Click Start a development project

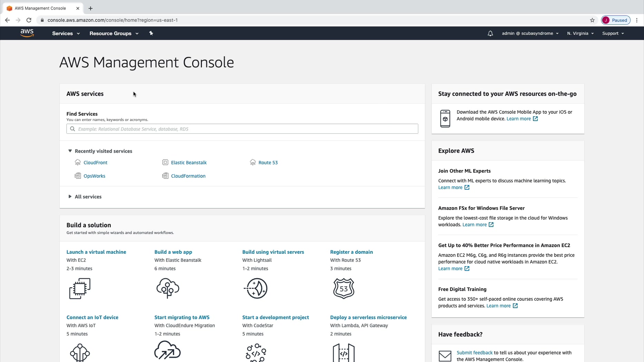[x=275, y=318]
